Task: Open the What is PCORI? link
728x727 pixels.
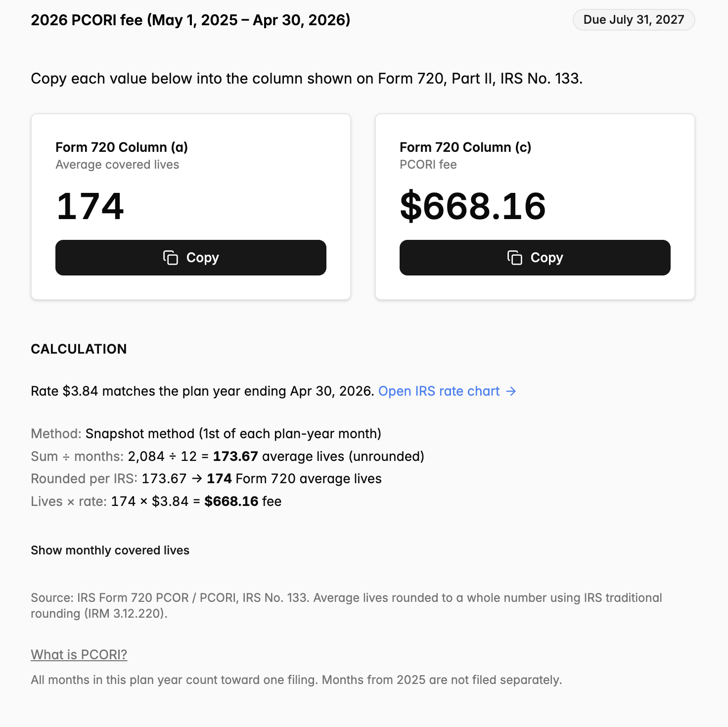Action: click(x=79, y=654)
